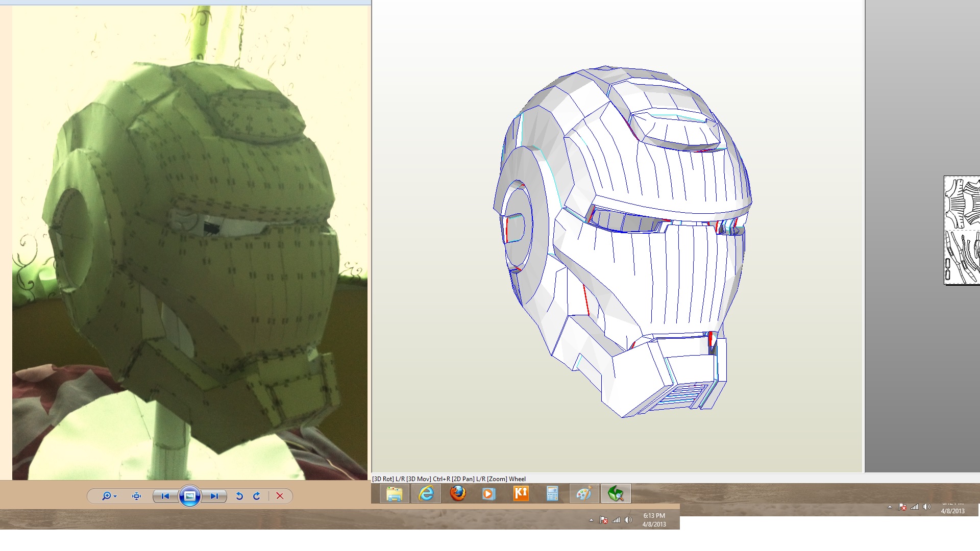
Task: Open Samsung Kies orange taskbar icon
Action: pos(521,493)
